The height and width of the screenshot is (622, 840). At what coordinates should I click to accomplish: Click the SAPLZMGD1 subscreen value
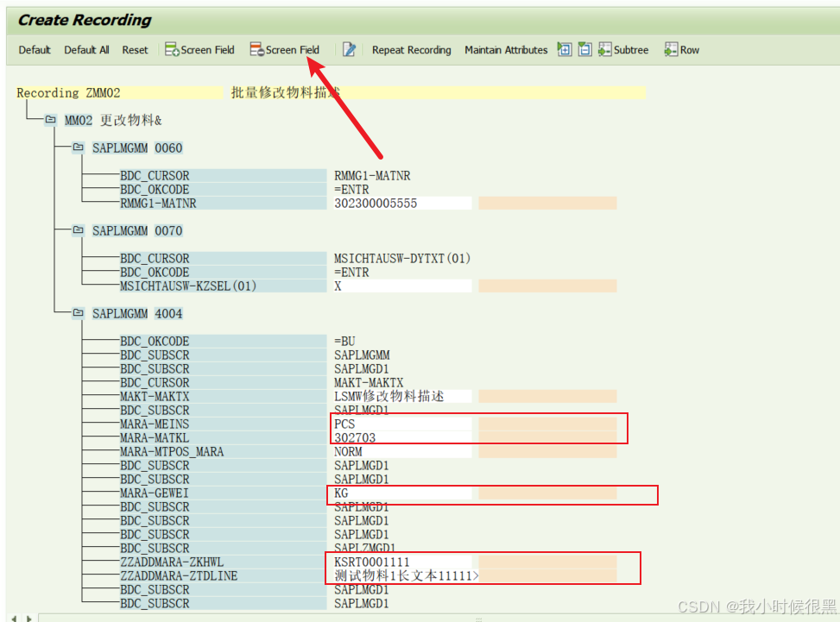(364, 548)
